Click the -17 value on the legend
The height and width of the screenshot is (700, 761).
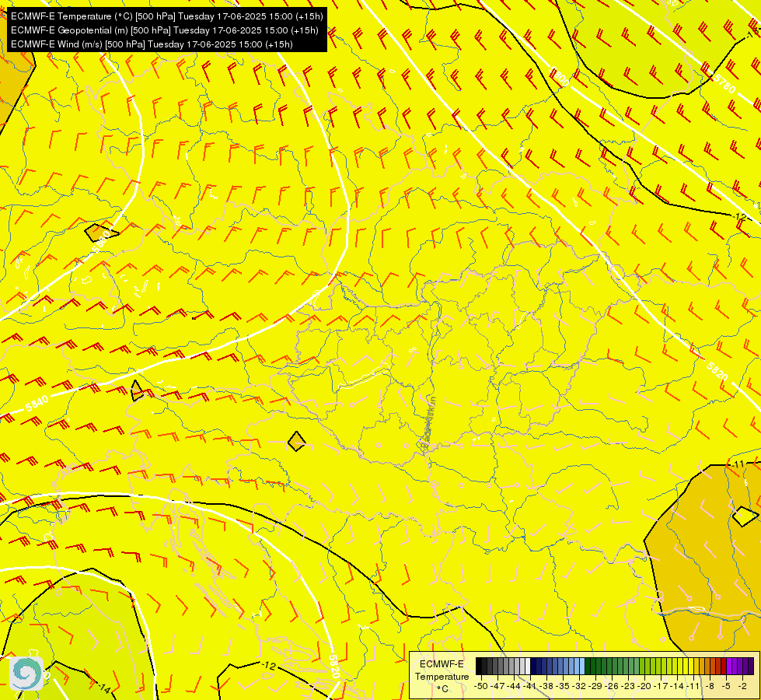pyautogui.click(x=661, y=686)
